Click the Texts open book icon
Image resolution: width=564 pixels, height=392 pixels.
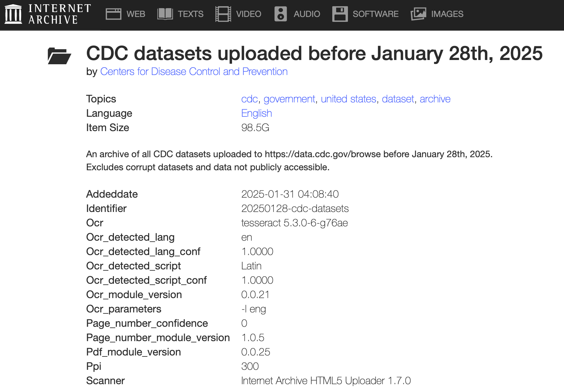click(165, 14)
